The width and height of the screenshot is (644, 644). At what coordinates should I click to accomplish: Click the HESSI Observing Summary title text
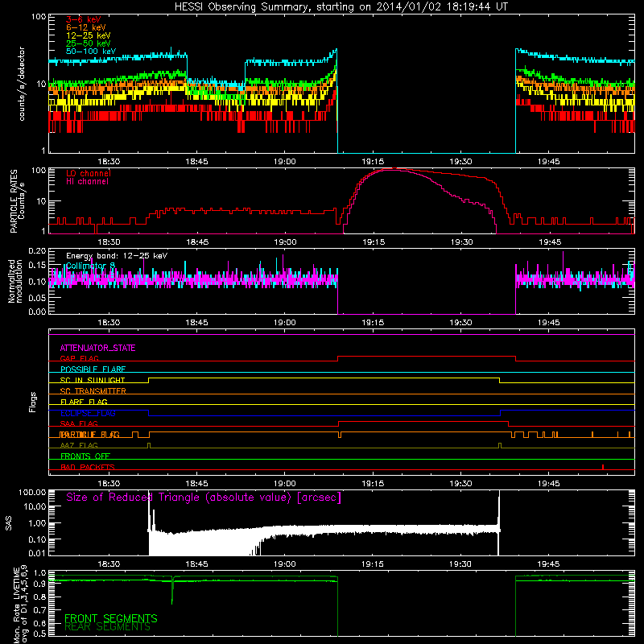[341, 7]
